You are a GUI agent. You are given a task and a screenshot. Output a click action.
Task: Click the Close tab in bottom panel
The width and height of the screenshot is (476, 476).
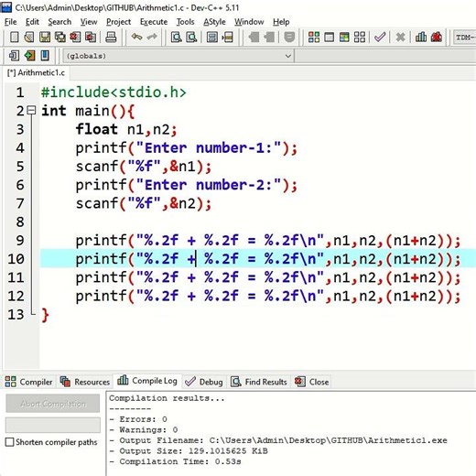tap(311, 382)
